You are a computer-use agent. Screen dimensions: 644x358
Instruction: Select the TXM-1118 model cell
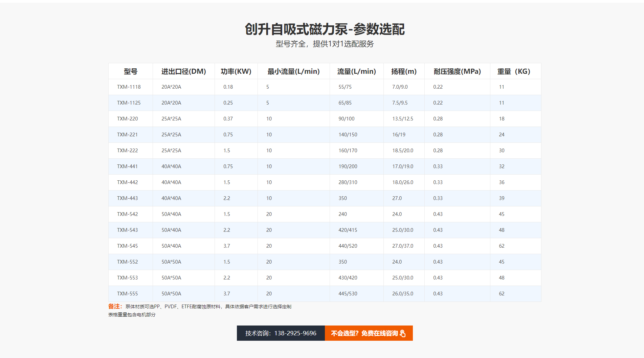click(129, 87)
